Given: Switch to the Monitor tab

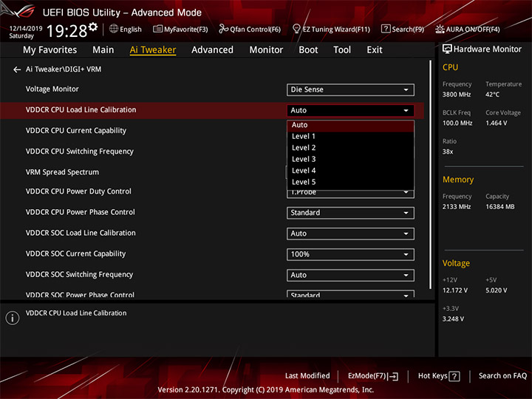Looking at the screenshot, I should (266, 50).
